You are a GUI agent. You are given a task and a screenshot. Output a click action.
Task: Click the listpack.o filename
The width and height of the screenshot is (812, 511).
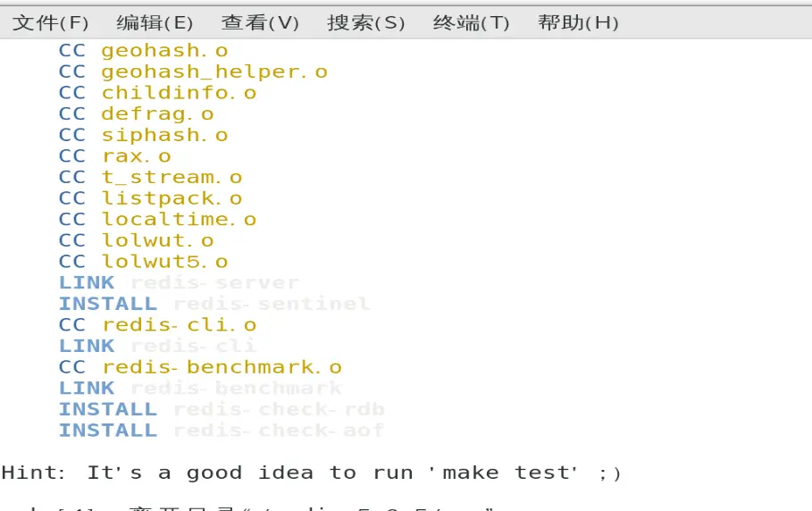(172, 198)
